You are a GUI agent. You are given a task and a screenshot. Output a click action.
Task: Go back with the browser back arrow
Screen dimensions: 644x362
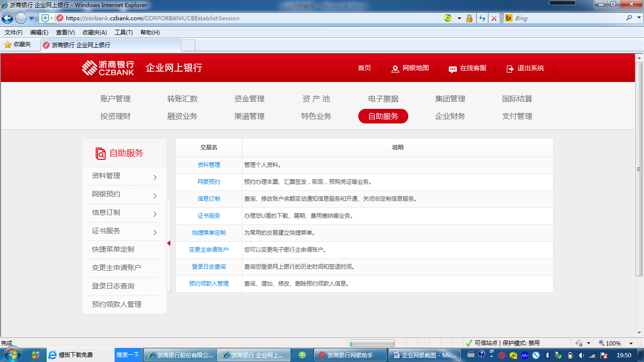7,18
